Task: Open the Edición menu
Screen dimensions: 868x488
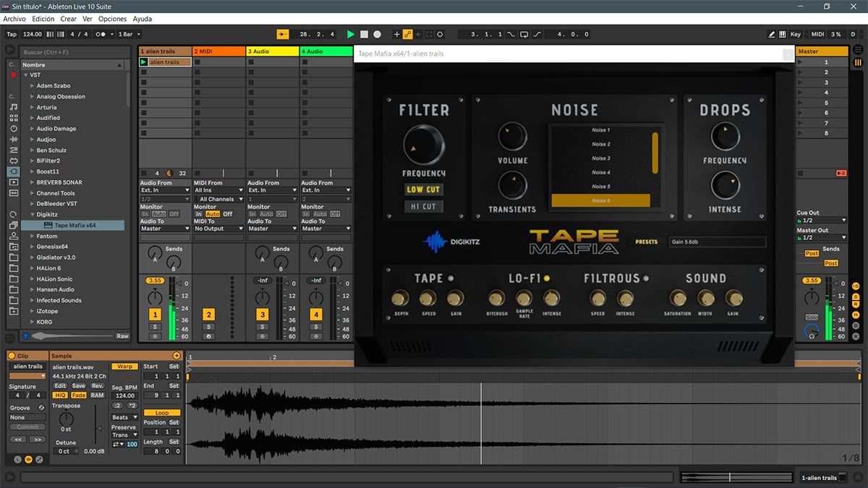Action: pos(43,19)
